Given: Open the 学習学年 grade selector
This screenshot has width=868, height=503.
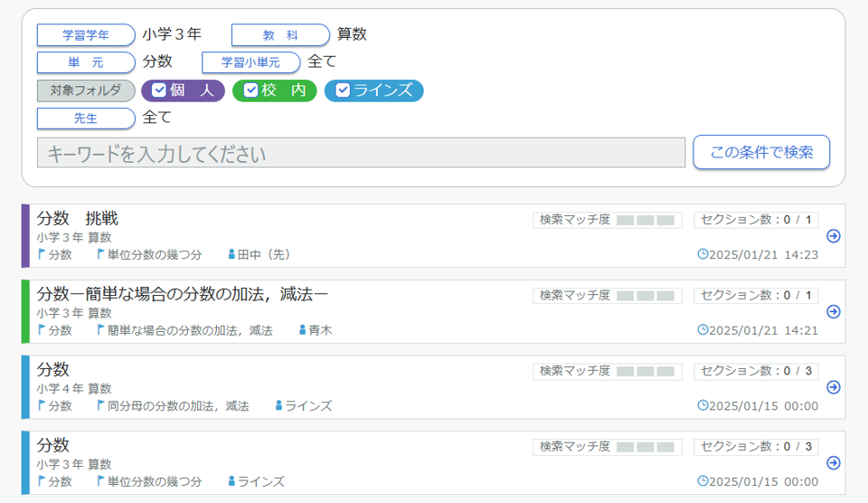Looking at the screenshot, I should click(x=86, y=35).
